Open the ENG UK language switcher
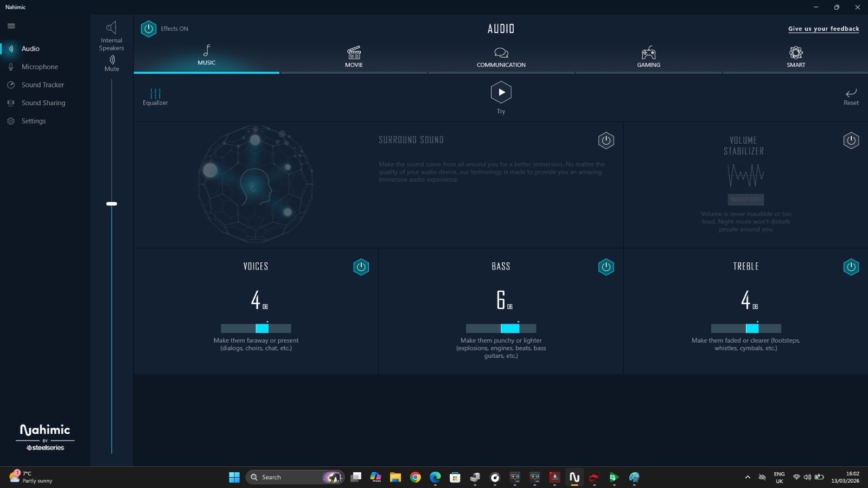The width and height of the screenshot is (868, 488). [780, 477]
